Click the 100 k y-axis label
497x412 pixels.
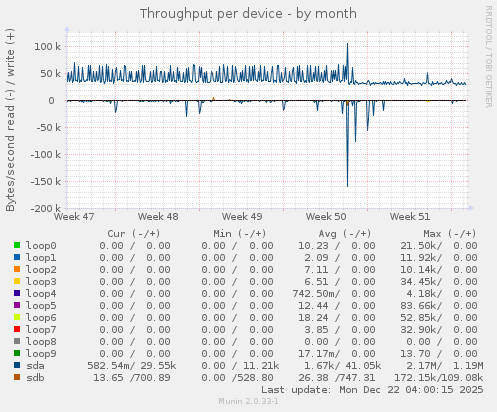[x=48, y=47]
